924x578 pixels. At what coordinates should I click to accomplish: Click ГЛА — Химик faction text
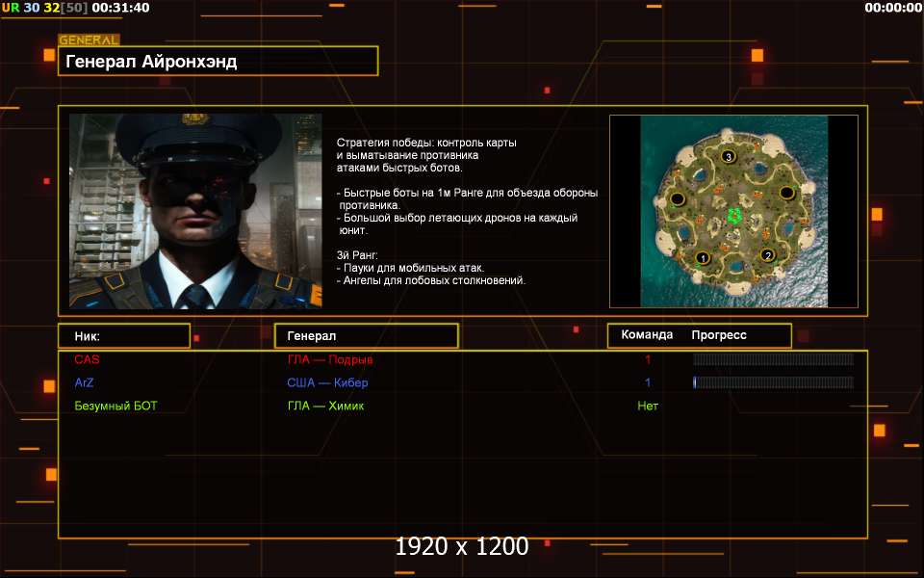click(325, 406)
